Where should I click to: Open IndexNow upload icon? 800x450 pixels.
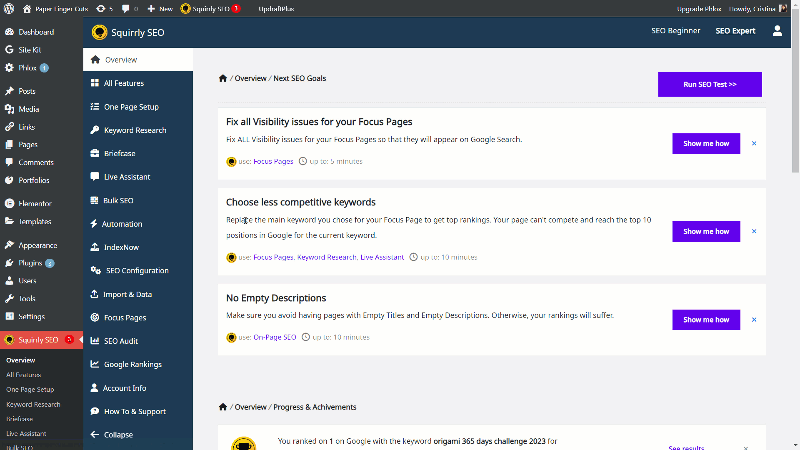click(95, 247)
